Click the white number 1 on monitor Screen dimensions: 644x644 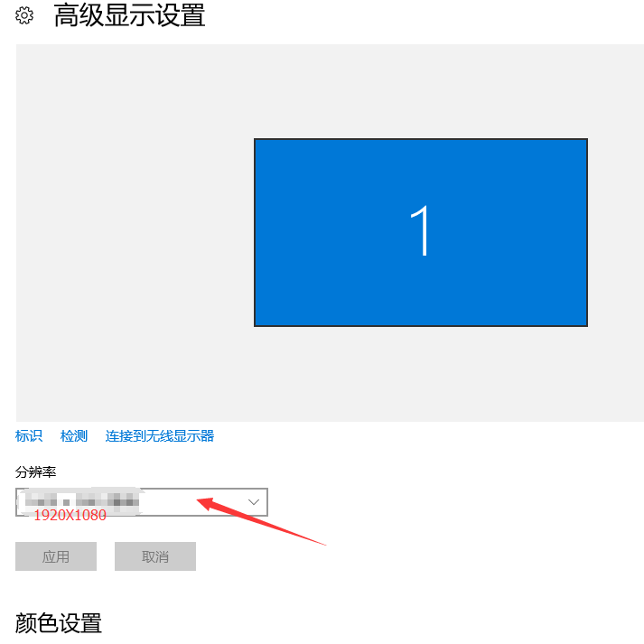[x=420, y=230]
